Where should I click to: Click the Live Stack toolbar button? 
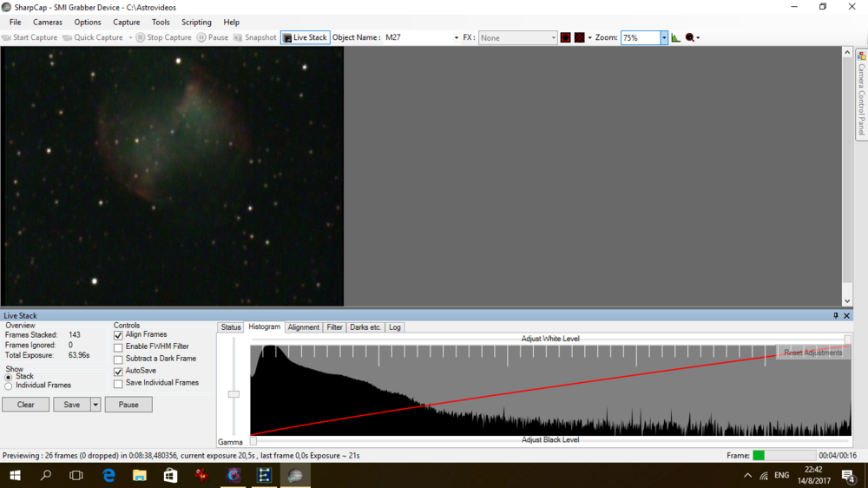(305, 37)
